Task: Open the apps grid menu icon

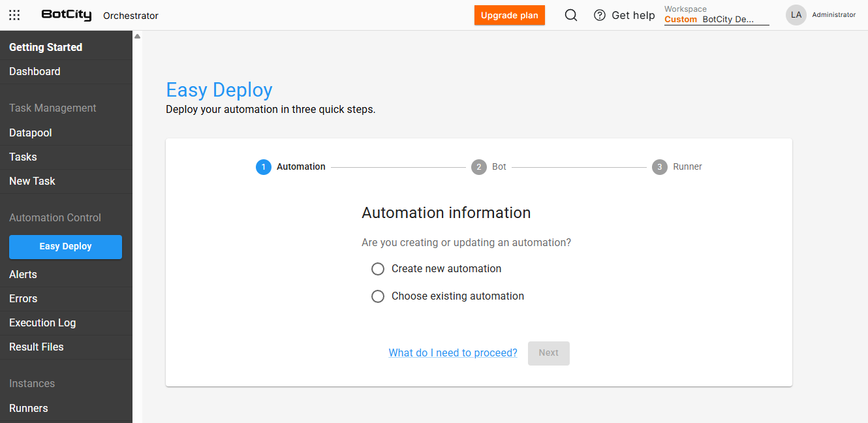Action: point(14,15)
